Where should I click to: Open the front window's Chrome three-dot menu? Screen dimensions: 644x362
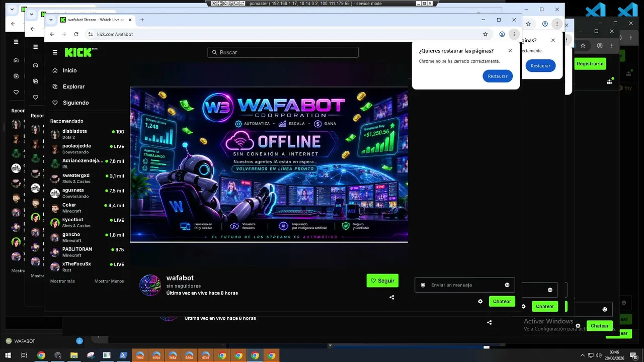point(514,34)
